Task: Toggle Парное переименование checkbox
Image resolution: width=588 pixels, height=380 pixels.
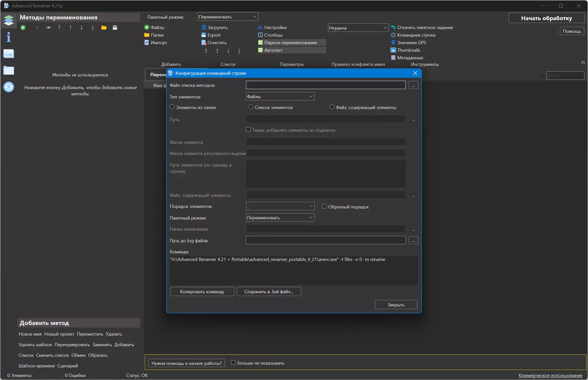Action: point(261,42)
